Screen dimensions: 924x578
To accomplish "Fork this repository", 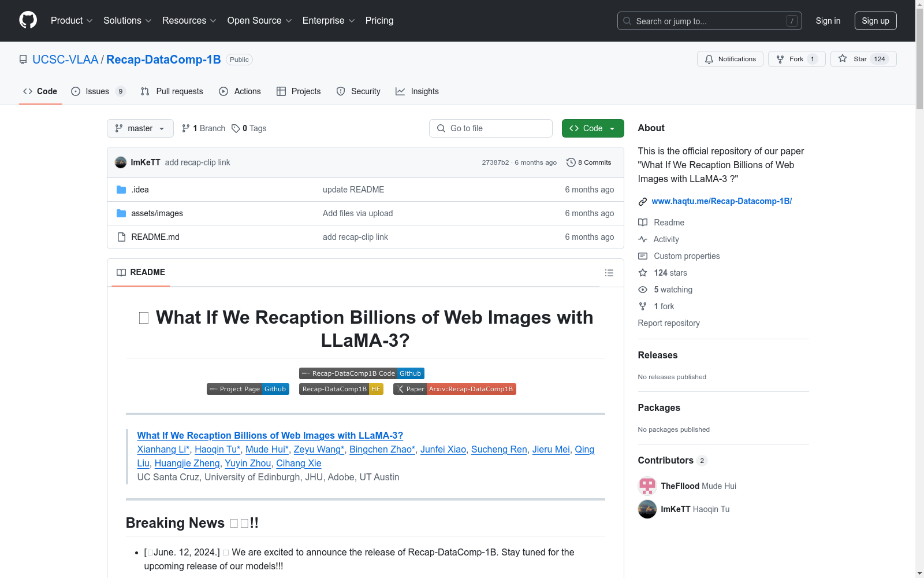I will (x=796, y=59).
